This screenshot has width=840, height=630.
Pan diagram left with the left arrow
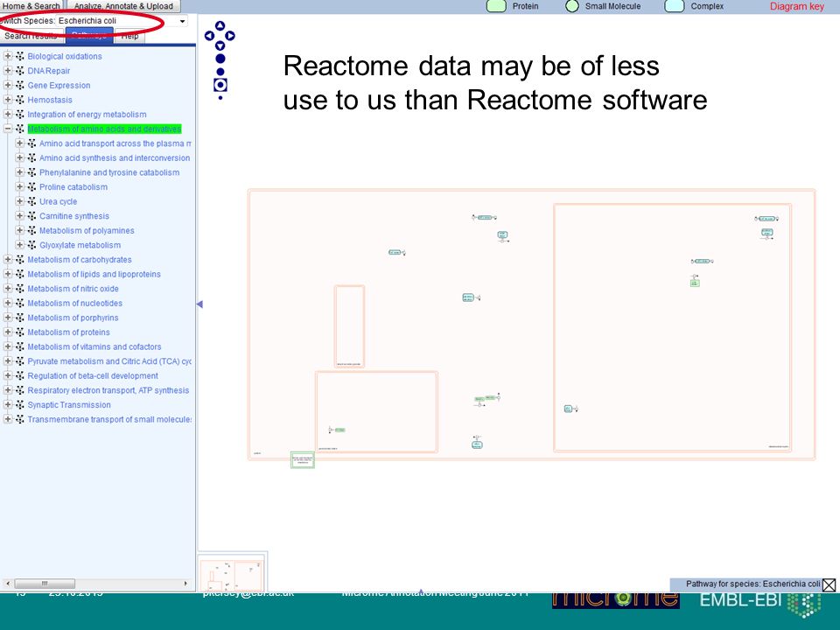tap(209, 36)
